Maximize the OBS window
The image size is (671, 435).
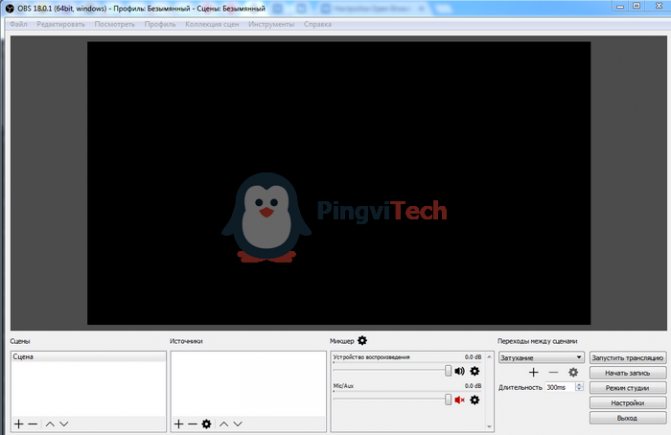point(637,6)
